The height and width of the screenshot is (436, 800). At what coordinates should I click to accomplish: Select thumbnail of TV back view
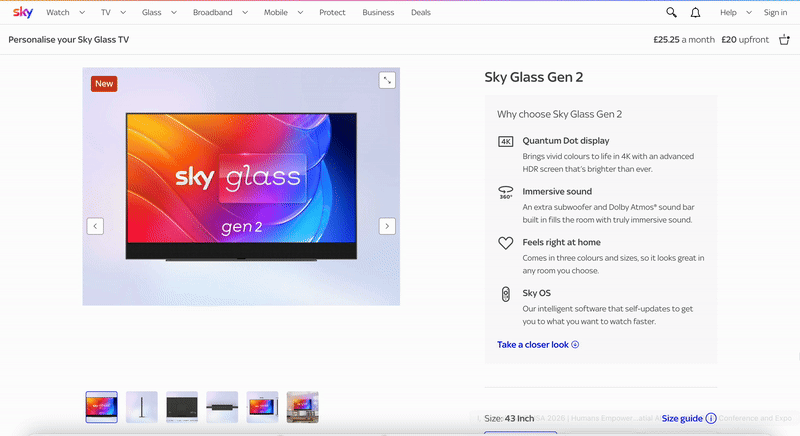182,407
